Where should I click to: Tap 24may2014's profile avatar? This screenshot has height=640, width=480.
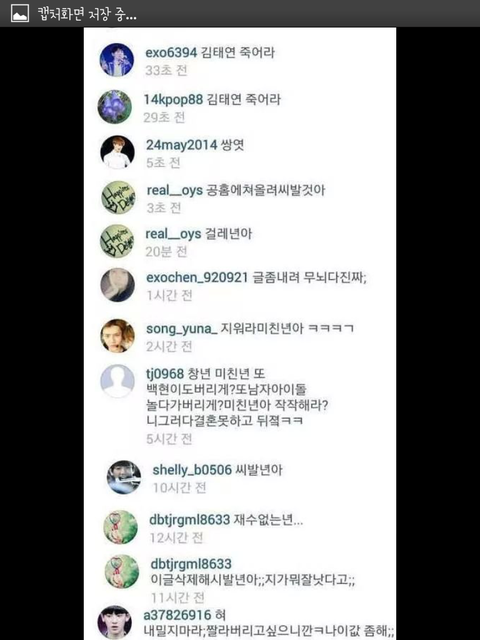(x=118, y=152)
